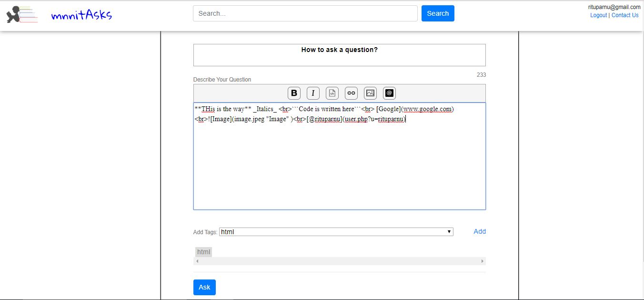Click inside the question description textarea
Screen dimensions: 644x300
340,156
